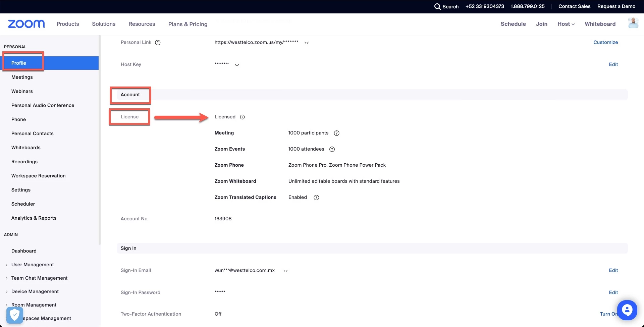Go to Webinars in sidebar

point(22,91)
